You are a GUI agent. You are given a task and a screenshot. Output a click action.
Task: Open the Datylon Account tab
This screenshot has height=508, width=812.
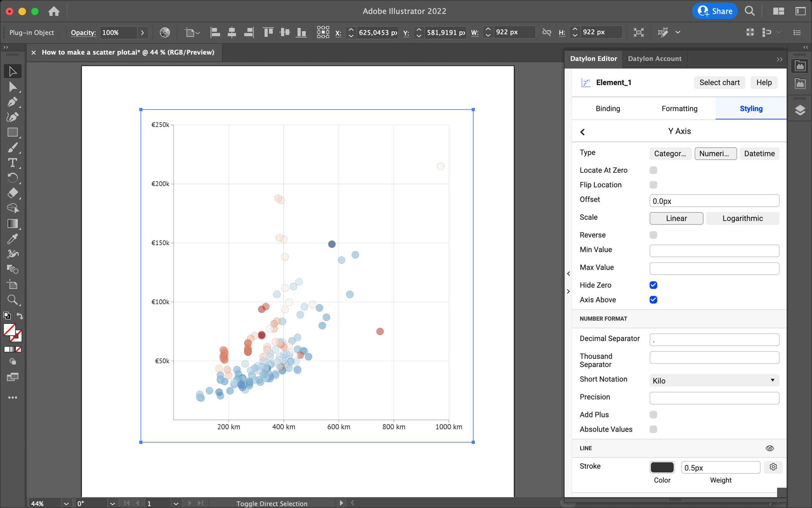click(x=654, y=59)
